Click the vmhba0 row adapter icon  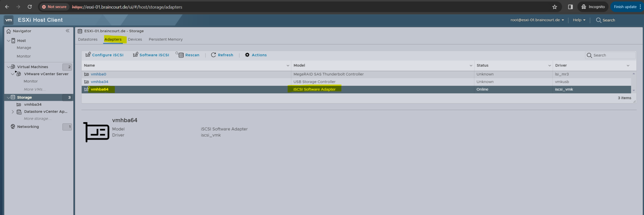pos(86,74)
